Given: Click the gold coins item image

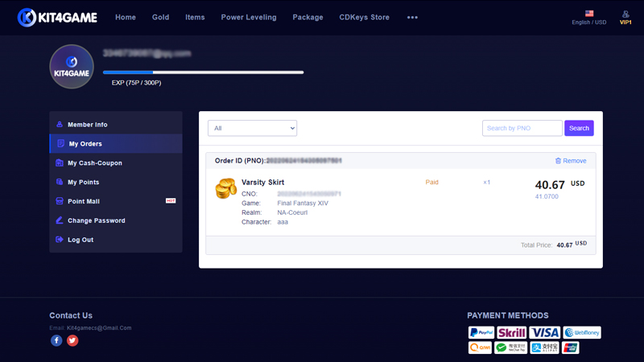Looking at the screenshot, I should (x=226, y=188).
